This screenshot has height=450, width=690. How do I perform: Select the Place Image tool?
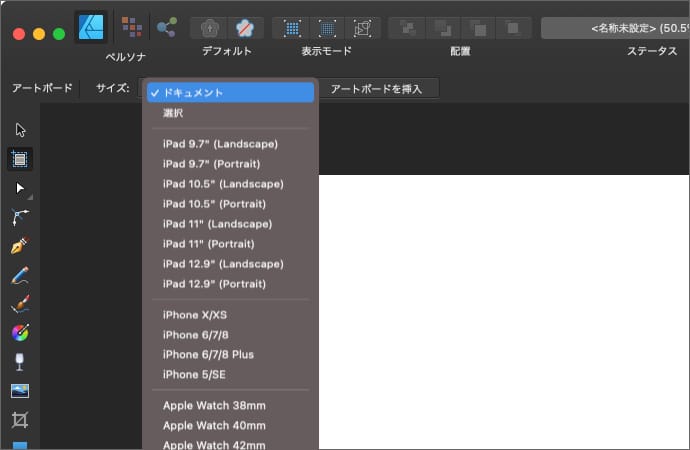(x=20, y=391)
